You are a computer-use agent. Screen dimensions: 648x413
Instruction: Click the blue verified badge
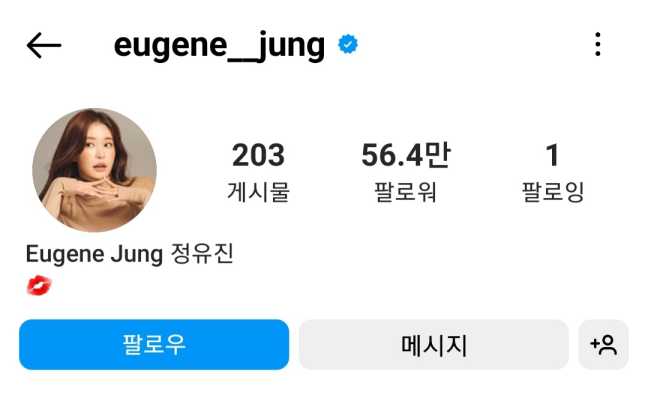pyautogui.click(x=348, y=44)
